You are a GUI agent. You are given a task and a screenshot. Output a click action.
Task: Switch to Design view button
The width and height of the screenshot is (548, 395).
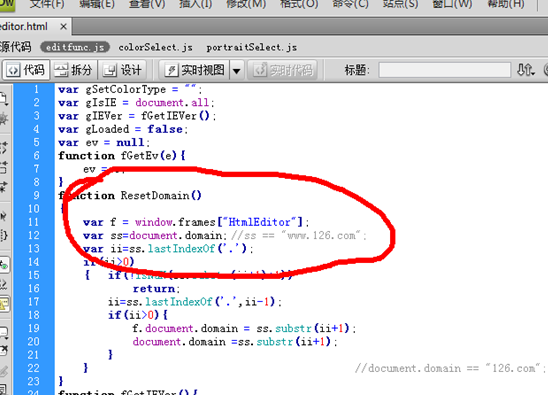[122, 70]
